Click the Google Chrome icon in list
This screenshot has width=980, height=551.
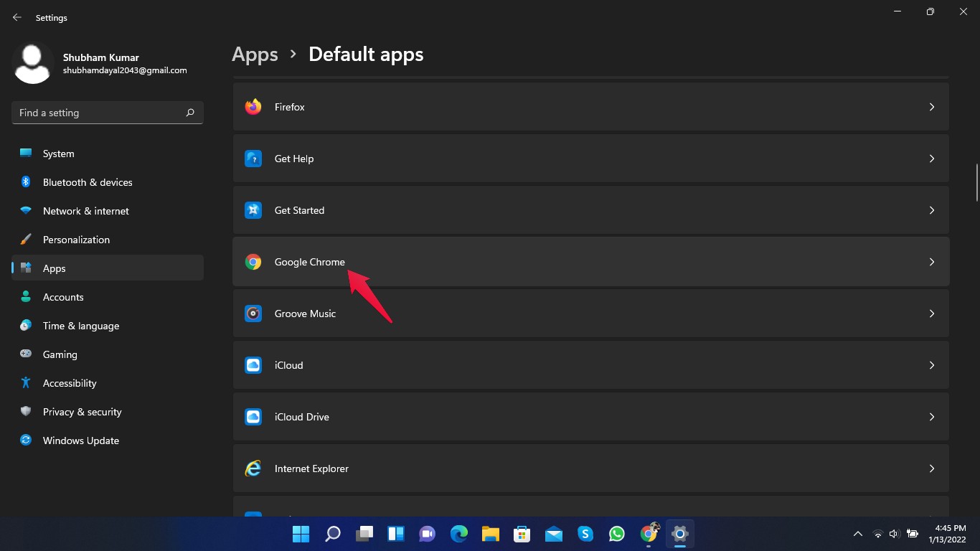[253, 262]
